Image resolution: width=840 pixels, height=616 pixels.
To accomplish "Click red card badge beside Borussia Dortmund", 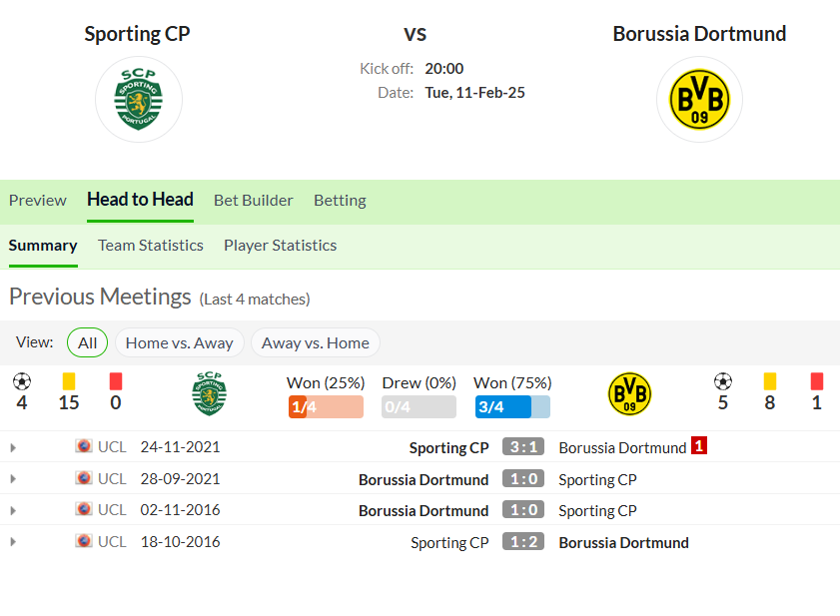I will (x=699, y=445).
